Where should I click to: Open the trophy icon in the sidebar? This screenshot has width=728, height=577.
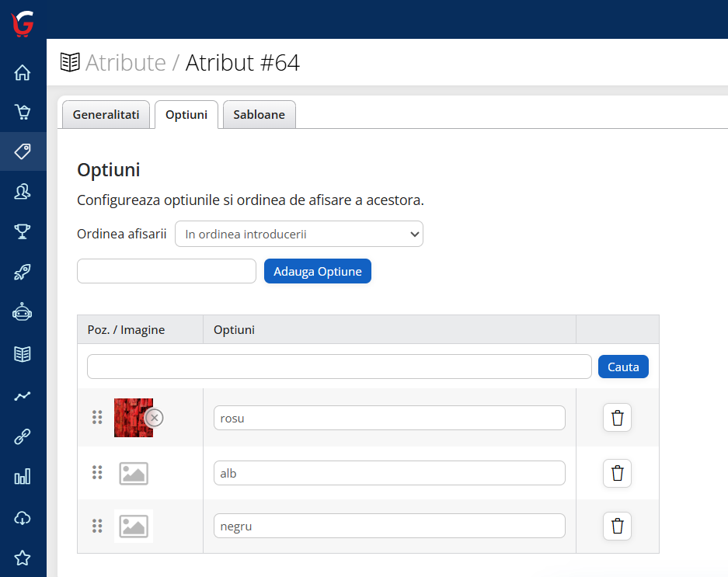[x=23, y=231]
